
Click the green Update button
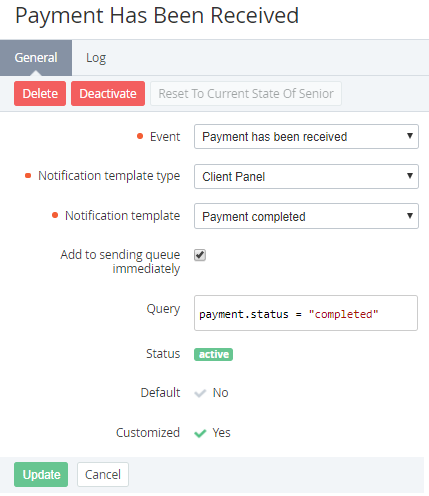pos(41,474)
